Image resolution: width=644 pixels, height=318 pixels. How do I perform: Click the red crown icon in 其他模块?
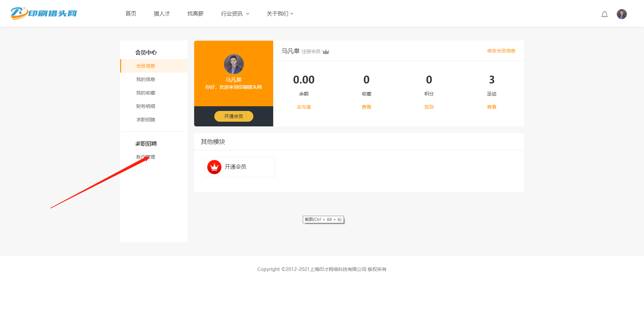pos(214,167)
